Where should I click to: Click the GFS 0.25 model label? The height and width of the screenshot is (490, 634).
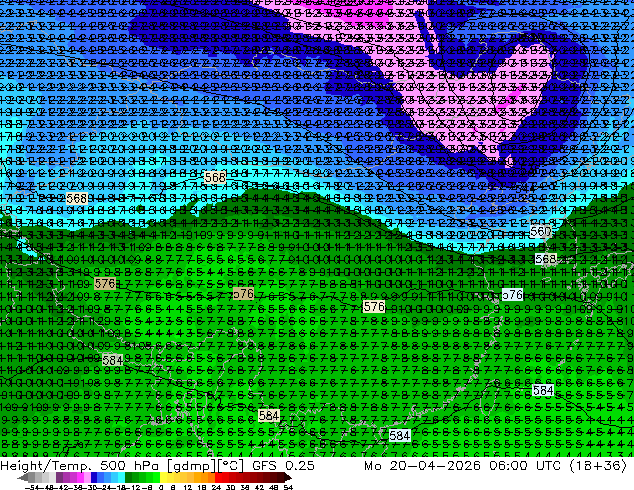tap(283, 466)
